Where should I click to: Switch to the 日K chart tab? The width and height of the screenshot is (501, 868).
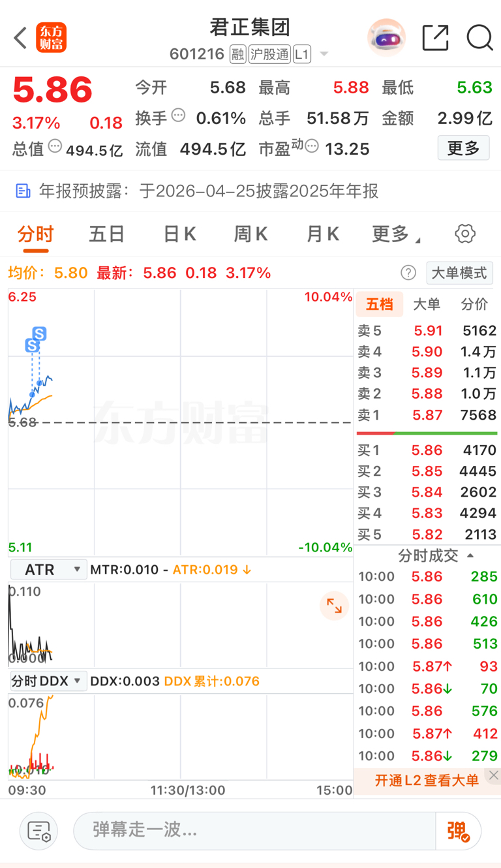click(x=179, y=234)
